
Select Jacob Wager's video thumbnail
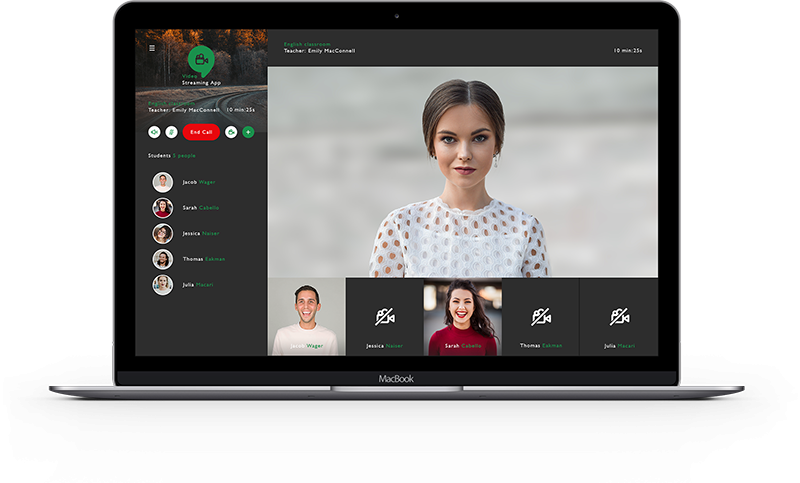(x=306, y=316)
